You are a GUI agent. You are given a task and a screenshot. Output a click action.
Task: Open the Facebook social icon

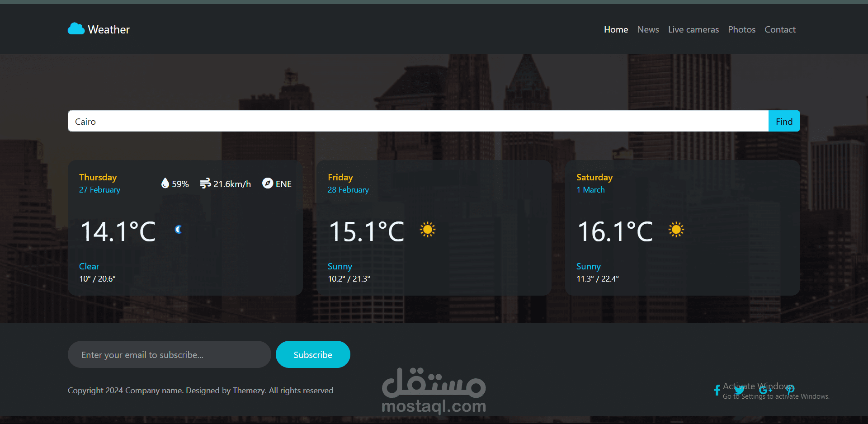717,390
